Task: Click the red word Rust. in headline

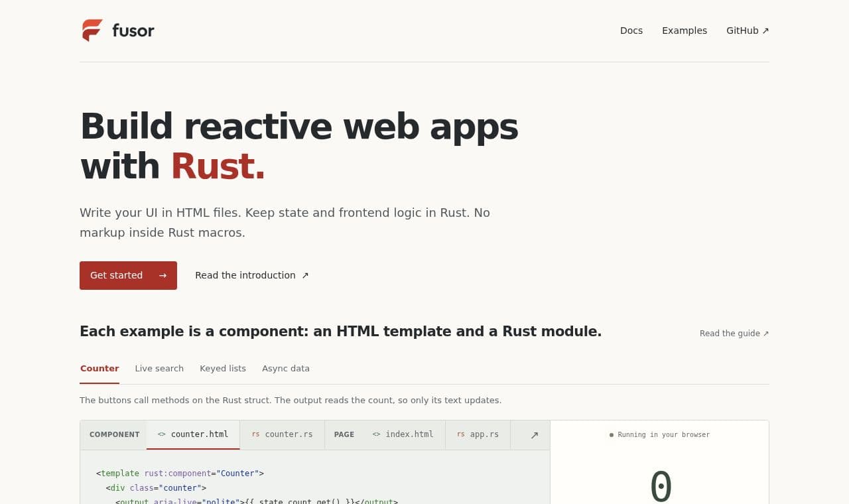Action: (218, 166)
